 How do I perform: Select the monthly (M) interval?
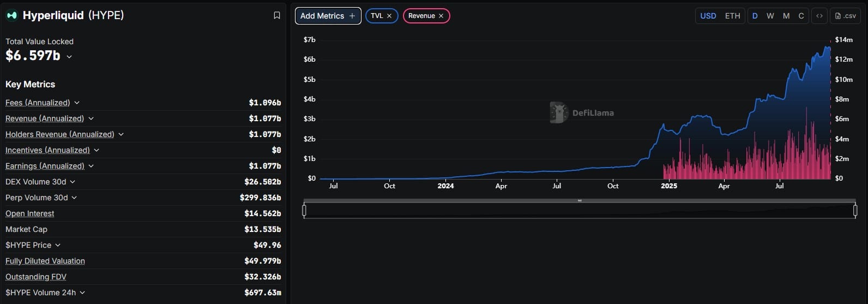(786, 16)
